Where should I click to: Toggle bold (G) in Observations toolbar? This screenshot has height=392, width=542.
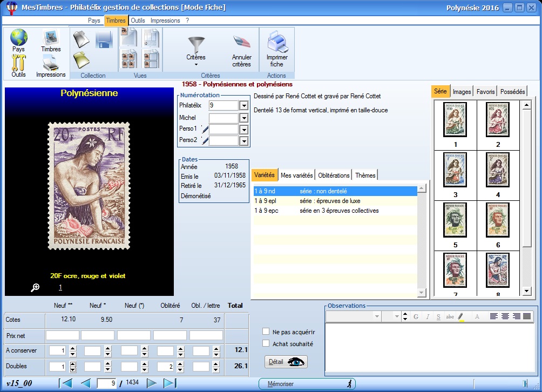416,316
